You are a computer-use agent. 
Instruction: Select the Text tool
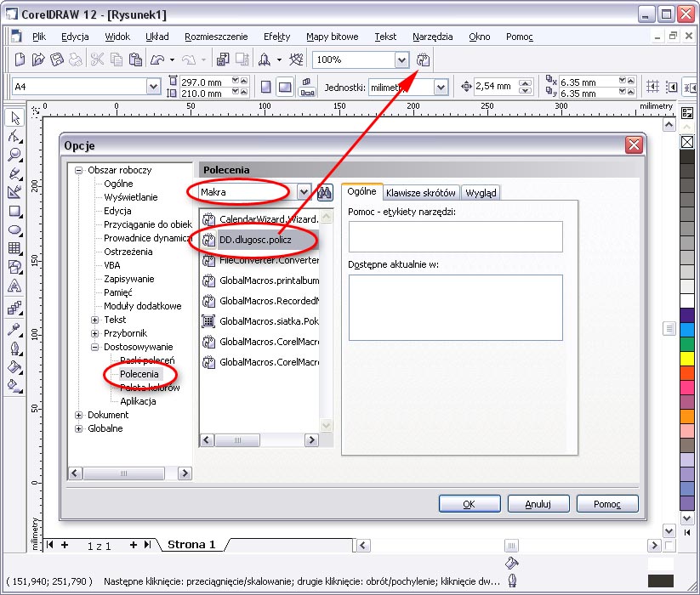coord(14,286)
